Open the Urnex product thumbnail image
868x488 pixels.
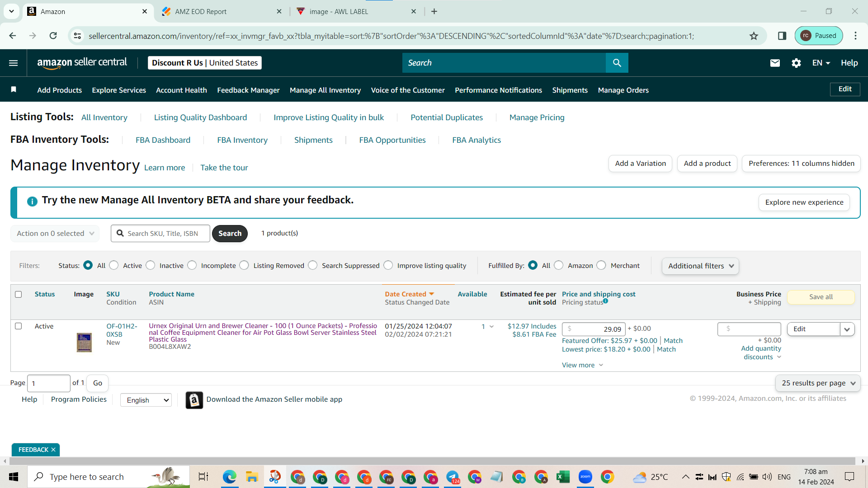(x=84, y=342)
